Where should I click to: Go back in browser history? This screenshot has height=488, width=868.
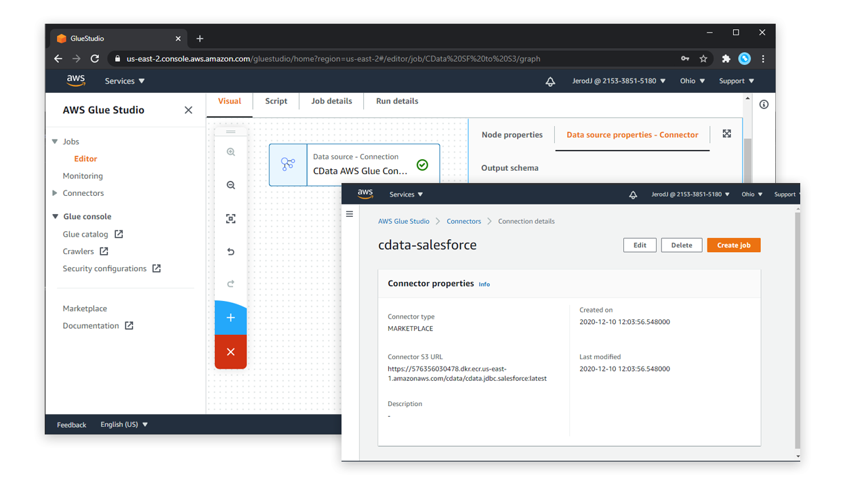58,59
